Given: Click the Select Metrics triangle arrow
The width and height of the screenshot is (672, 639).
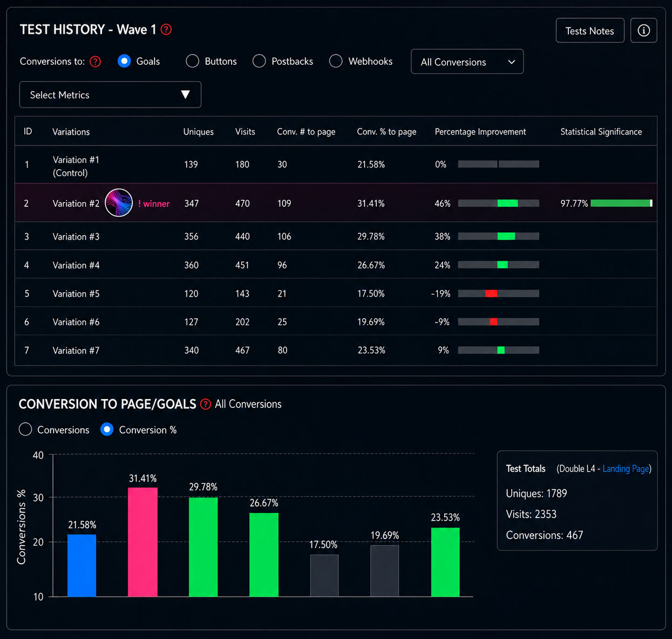Looking at the screenshot, I should click(185, 95).
